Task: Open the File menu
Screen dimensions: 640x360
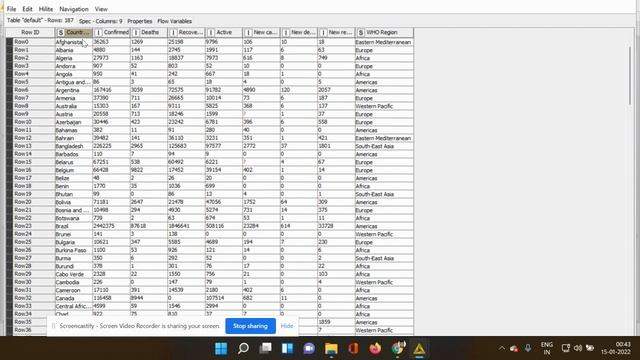Action: [x=11, y=9]
